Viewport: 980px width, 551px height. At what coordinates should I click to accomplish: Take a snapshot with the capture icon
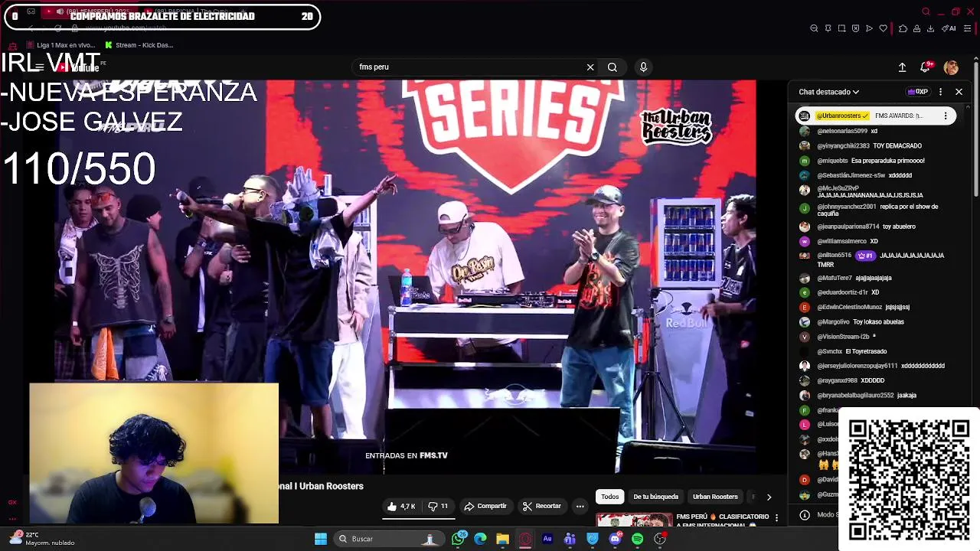[841, 28]
